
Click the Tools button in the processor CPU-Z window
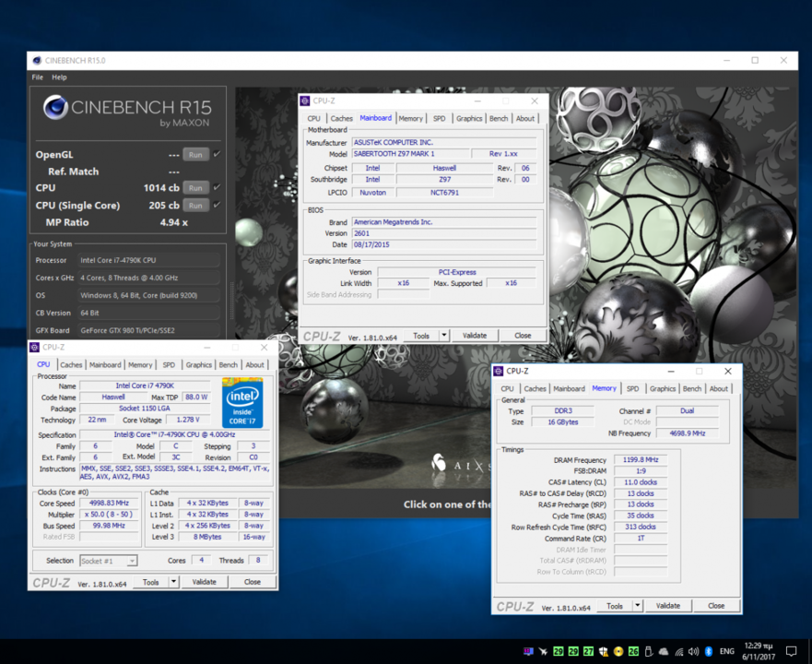tap(151, 582)
